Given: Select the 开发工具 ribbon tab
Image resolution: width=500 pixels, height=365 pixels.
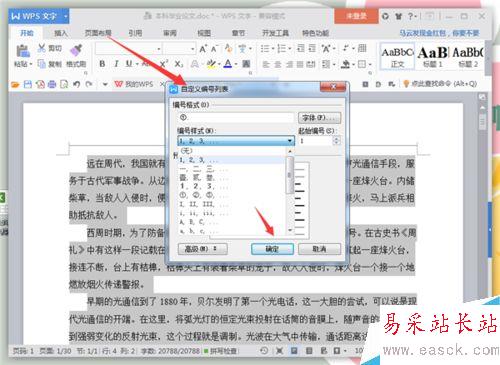Looking at the screenshot, I should [x=275, y=33].
